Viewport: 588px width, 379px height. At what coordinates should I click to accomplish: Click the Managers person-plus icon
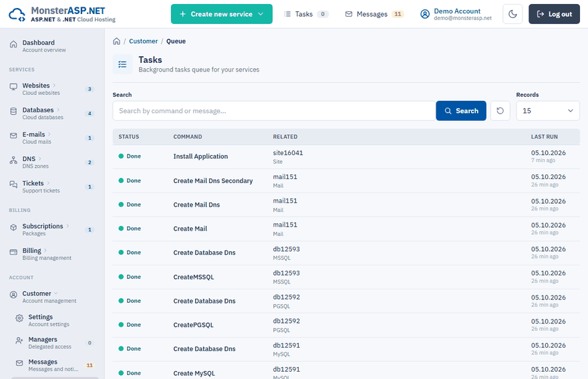click(x=19, y=341)
